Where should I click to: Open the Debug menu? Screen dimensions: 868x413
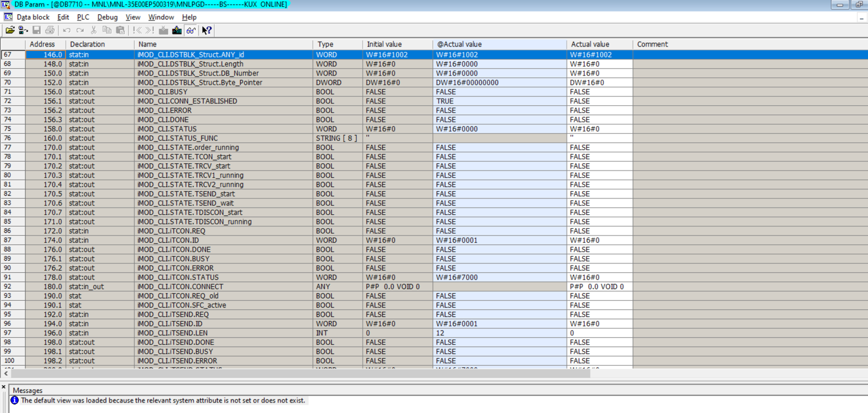[x=107, y=17]
